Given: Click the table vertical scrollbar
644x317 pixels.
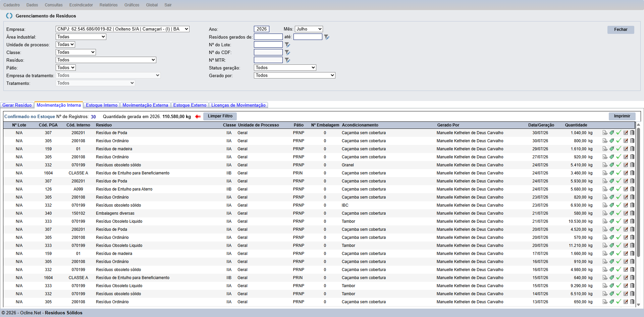Looking at the screenshot, I should click(639, 215).
